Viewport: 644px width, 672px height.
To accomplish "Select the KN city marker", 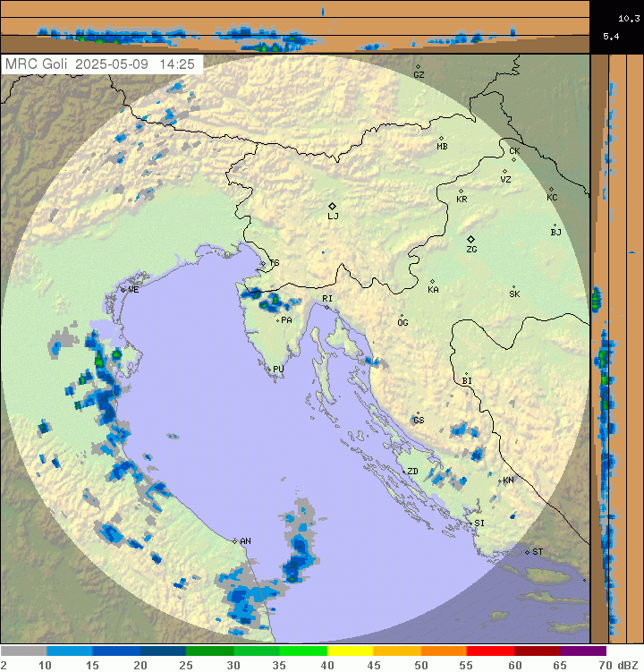I will 500,481.
